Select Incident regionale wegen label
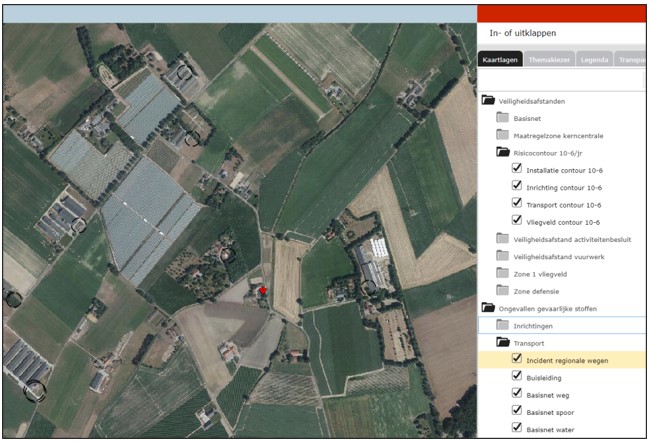The width and height of the screenshot is (651, 443). [568, 361]
